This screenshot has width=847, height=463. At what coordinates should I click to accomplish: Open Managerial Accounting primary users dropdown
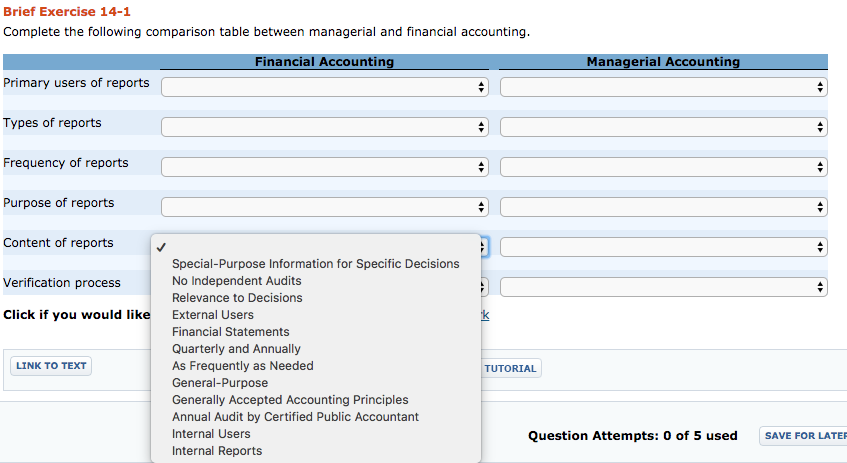tap(664, 87)
